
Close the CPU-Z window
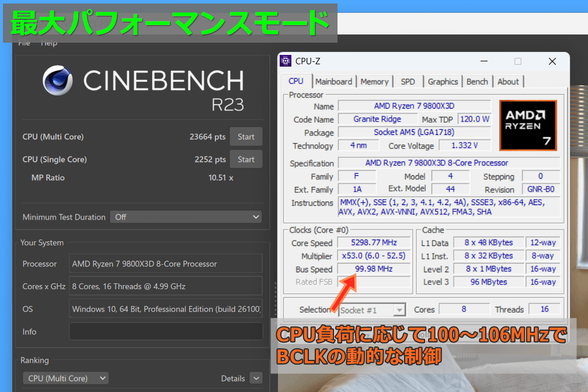(552, 61)
